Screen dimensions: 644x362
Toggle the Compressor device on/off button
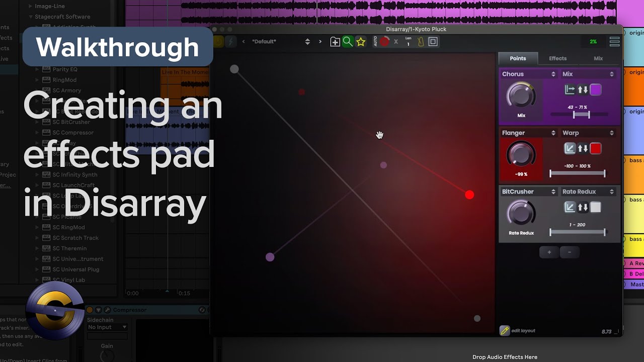coord(90,310)
